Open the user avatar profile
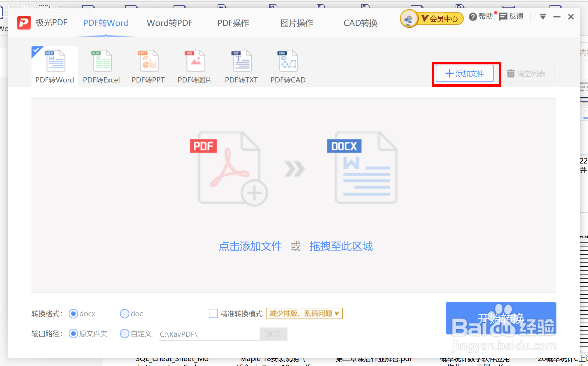 coord(409,19)
